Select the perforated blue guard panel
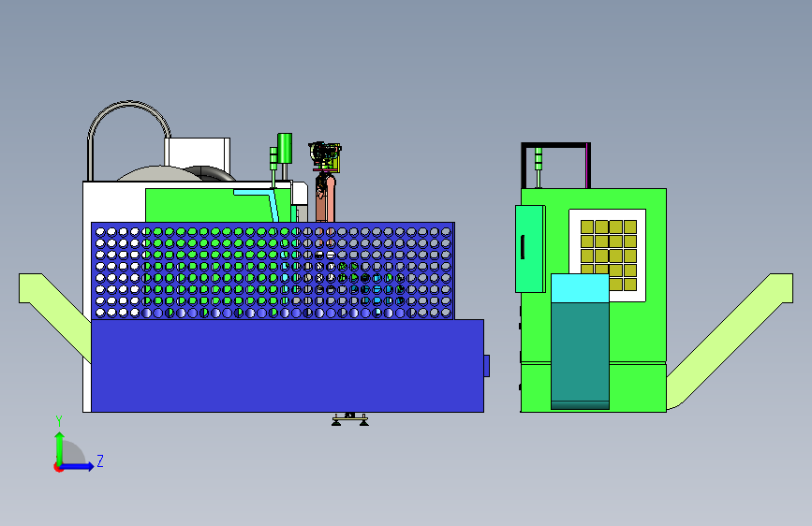 [x=273, y=270]
